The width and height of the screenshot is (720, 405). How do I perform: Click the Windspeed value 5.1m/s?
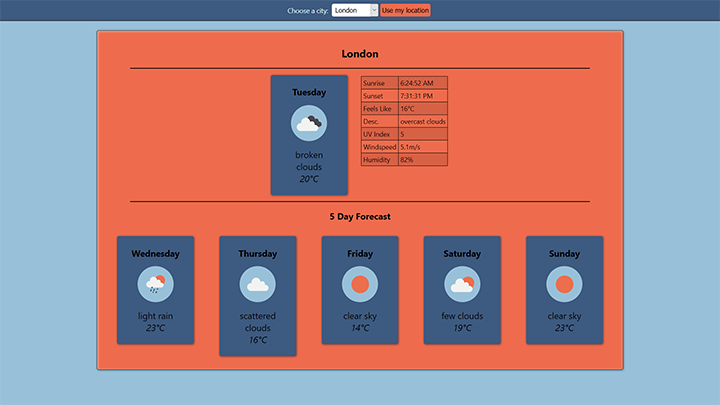pyautogui.click(x=422, y=147)
